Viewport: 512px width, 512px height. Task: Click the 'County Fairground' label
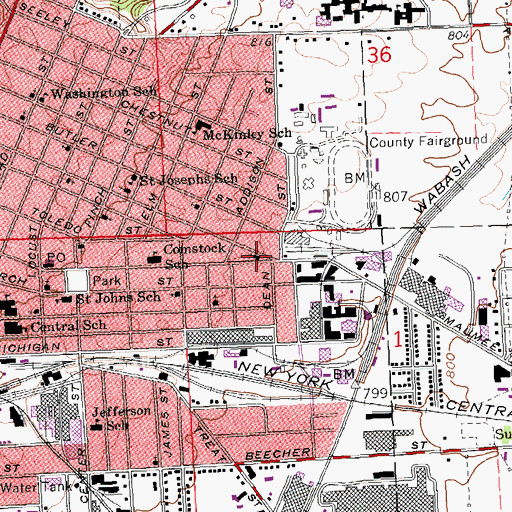[428, 141]
